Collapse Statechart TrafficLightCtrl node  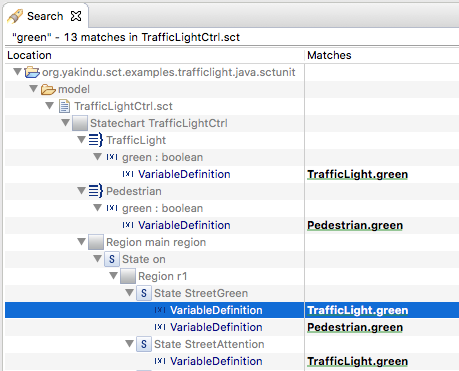tap(65, 123)
